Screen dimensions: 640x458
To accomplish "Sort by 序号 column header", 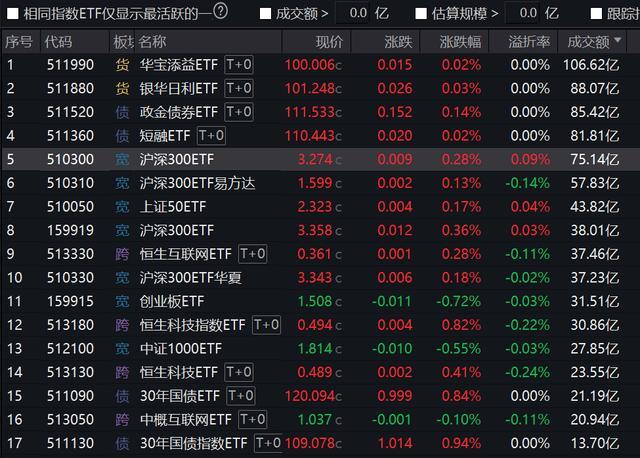I will coord(18,42).
